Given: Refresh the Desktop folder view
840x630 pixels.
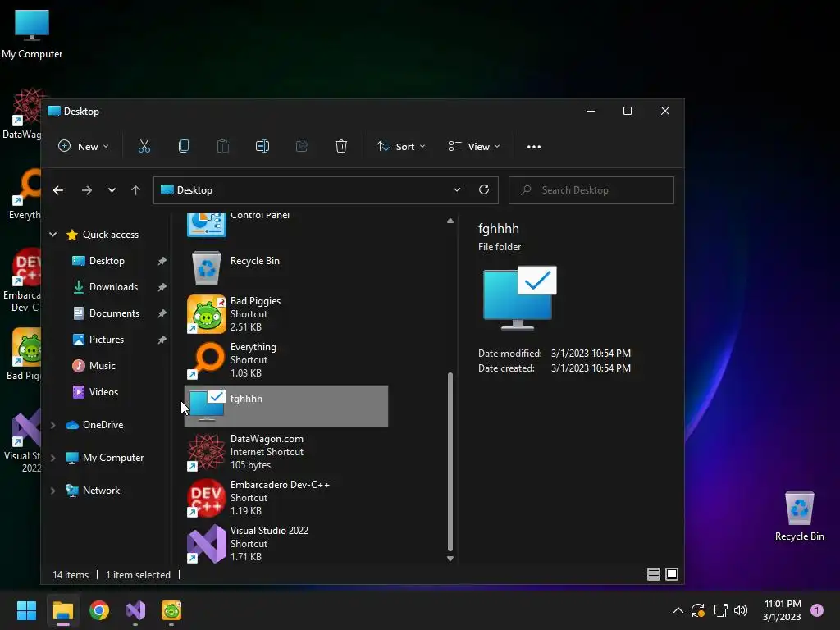Looking at the screenshot, I should (x=484, y=189).
